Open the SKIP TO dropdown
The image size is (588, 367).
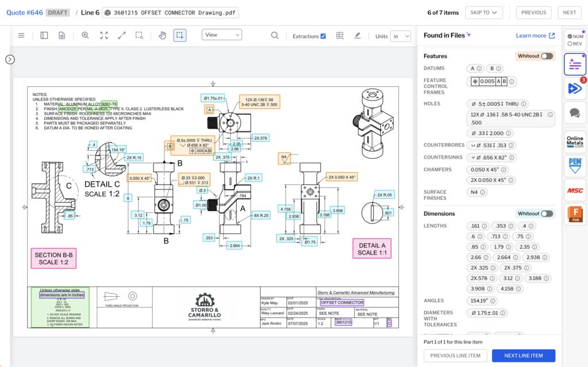pos(483,13)
